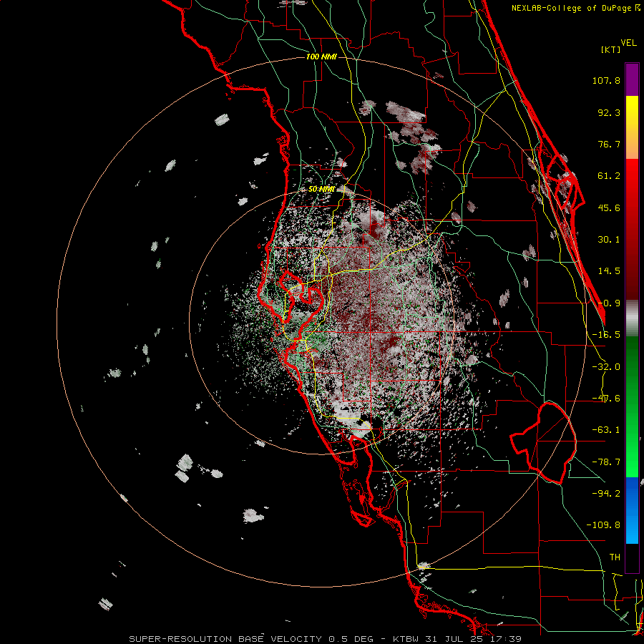Click the 30.1 scale value
The image size is (644, 644).
tap(609, 240)
